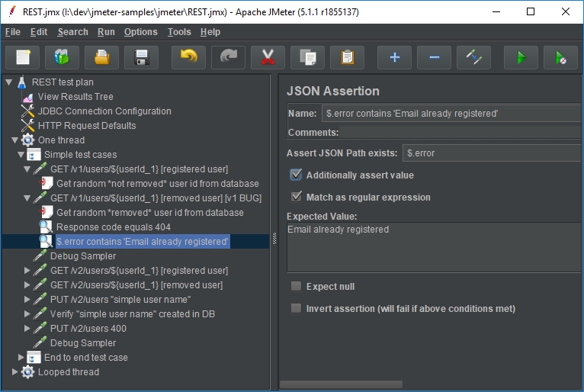Open the Run menu
Viewport: 584px width, 392px height.
point(106,32)
